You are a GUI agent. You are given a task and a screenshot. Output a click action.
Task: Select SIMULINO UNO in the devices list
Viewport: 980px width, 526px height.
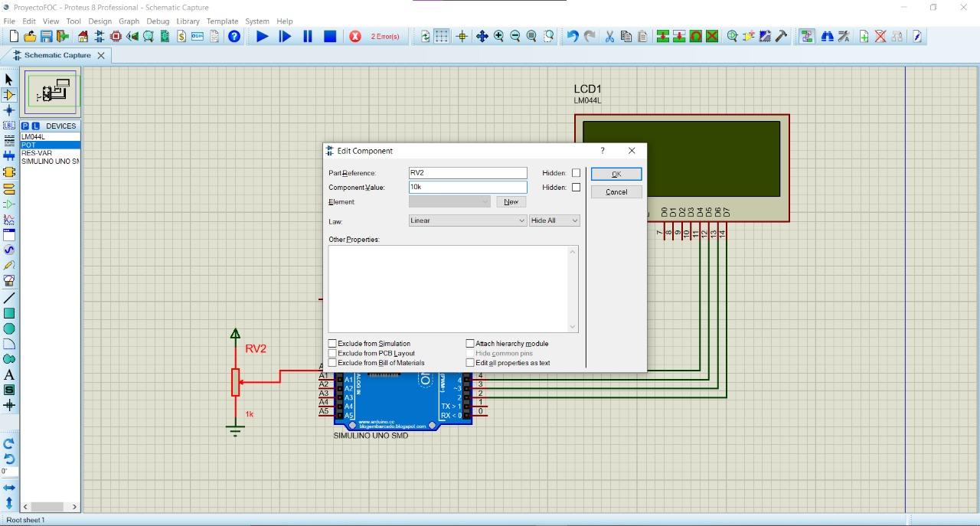pos(50,162)
